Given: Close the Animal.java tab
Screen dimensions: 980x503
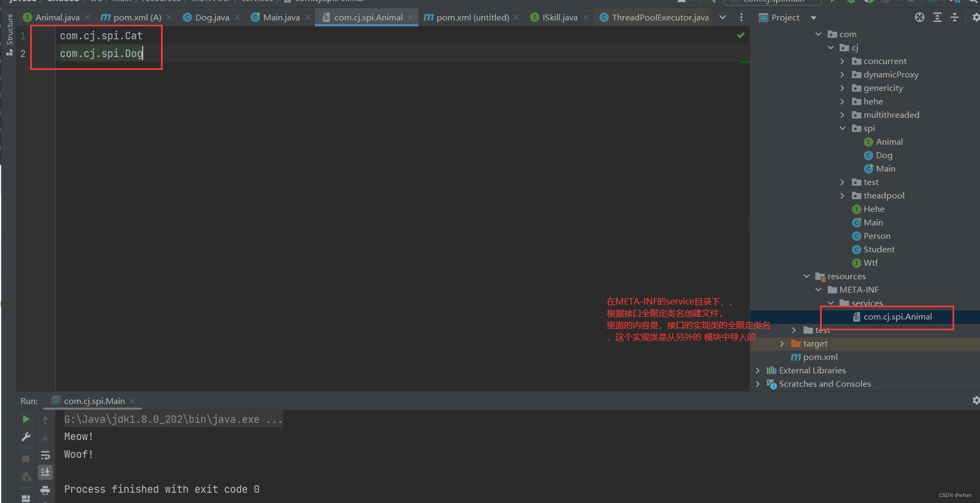Looking at the screenshot, I should (x=87, y=18).
